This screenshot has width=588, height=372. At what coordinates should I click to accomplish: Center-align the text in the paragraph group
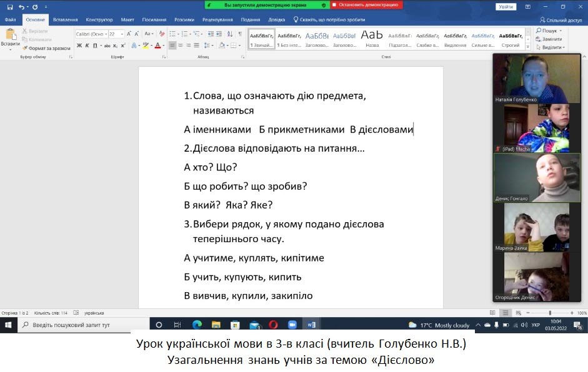[181, 46]
